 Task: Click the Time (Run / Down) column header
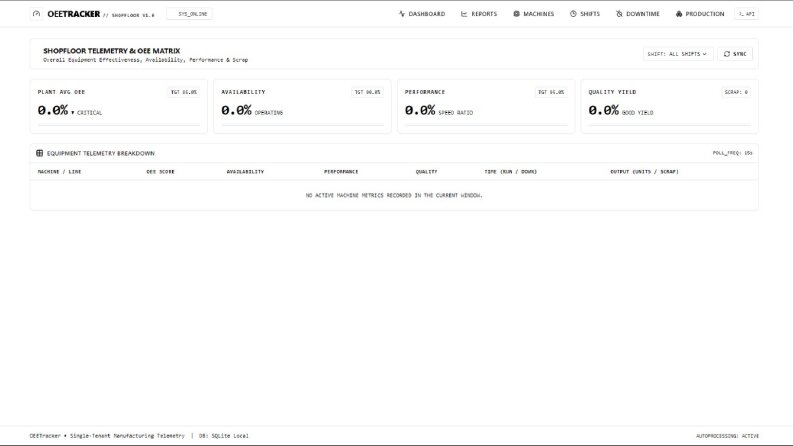(x=511, y=172)
